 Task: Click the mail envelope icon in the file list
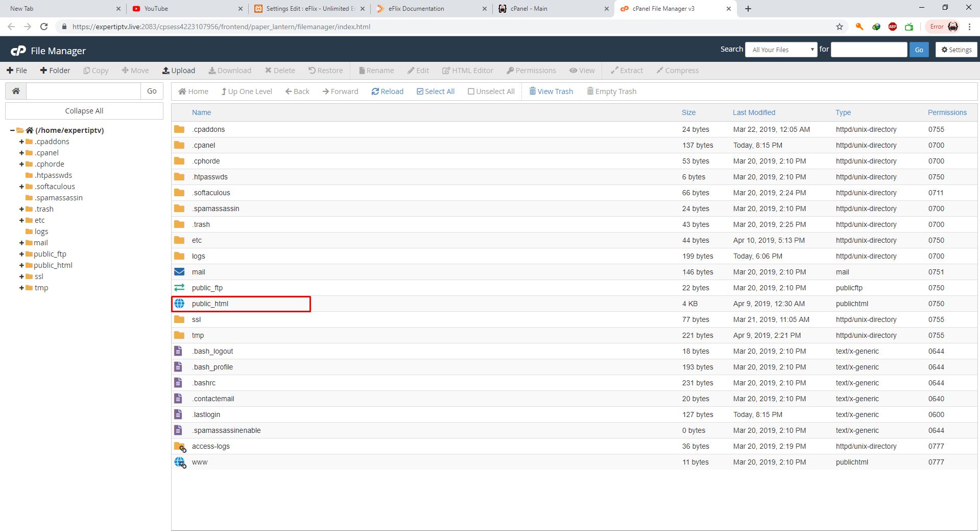179,272
